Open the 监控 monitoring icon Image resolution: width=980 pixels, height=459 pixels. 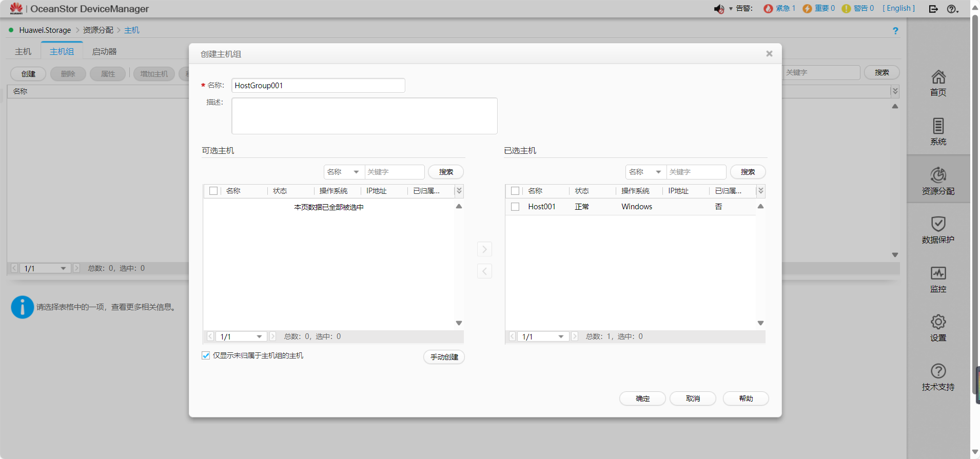pos(938,279)
